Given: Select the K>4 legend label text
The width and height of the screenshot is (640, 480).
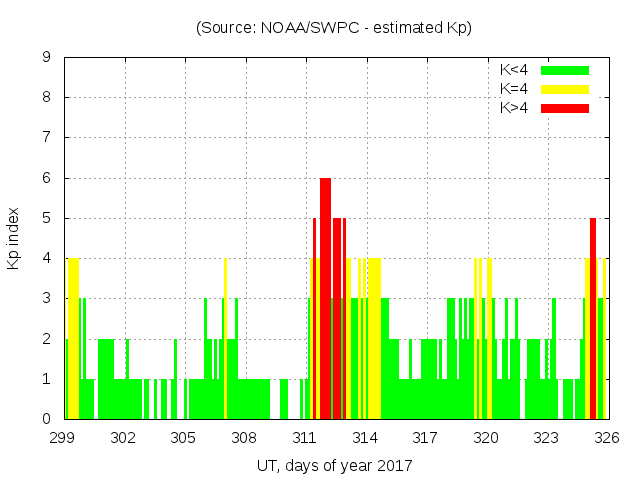Looking at the screenshot, I should coord(515,107).
